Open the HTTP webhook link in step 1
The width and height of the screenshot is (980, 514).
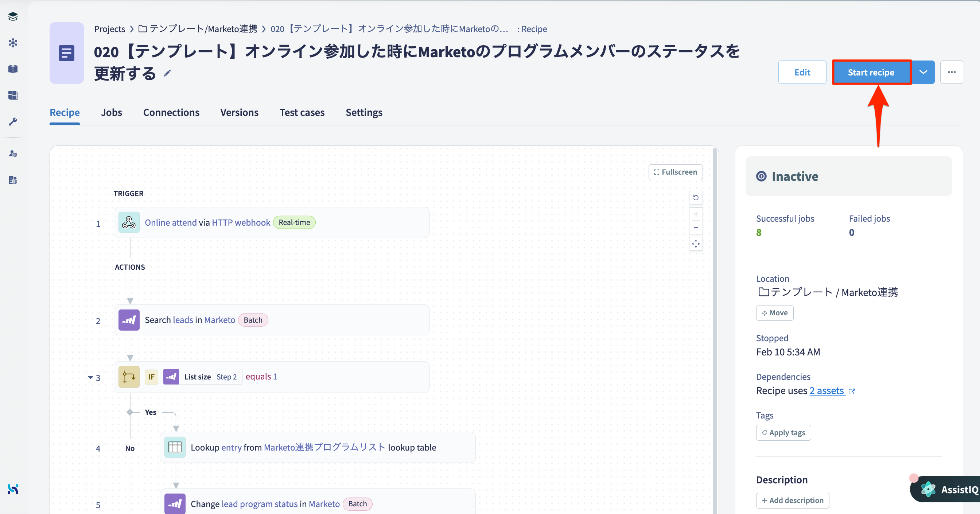[241, 223]
